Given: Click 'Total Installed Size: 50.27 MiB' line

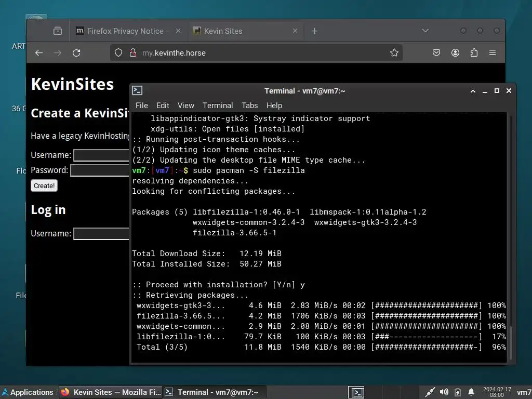Looking at the screenshot, I should click(x=207, y=264).
